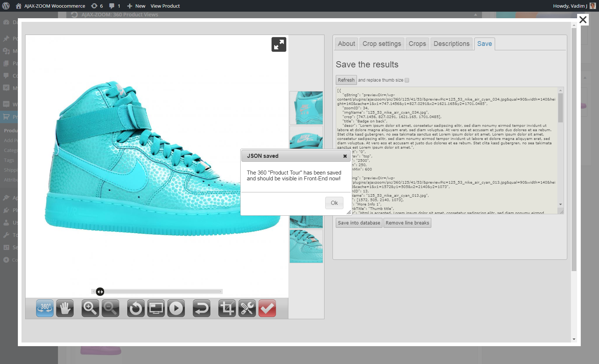The width and height of the screenshot is (599, 364).
Task: Open the comments icon showing 1
Action: click(x=114, y=6)
